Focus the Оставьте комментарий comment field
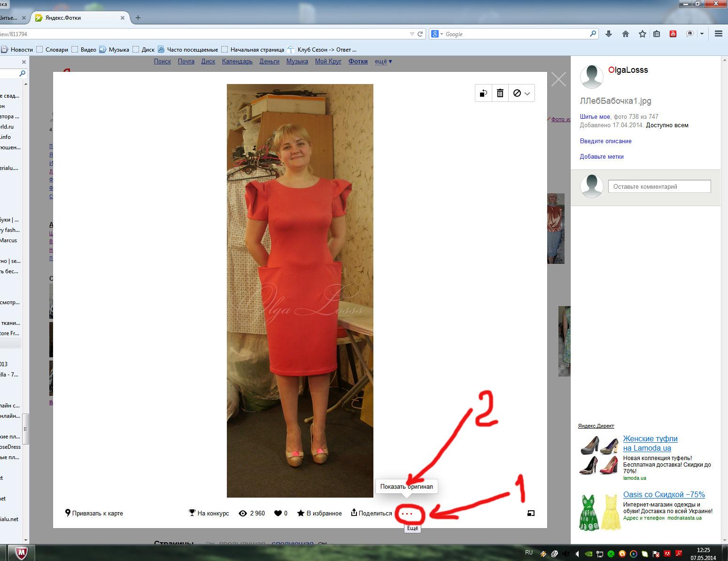Viewport: 728px width, 561px height. (x=659, y=186)
